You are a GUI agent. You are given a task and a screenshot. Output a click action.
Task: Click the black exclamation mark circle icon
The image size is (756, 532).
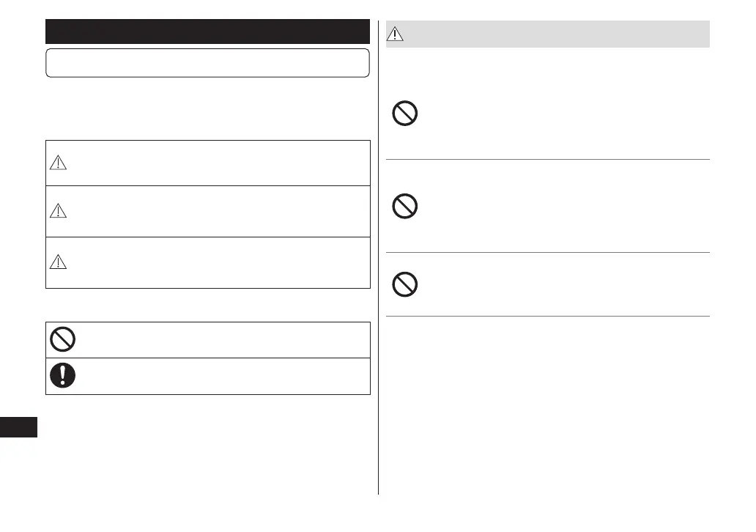(62, 376)
